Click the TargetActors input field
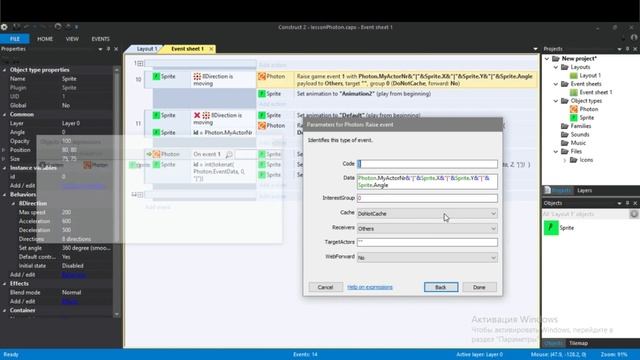Viewport: 640px width, 360px height. click(427, 242)
